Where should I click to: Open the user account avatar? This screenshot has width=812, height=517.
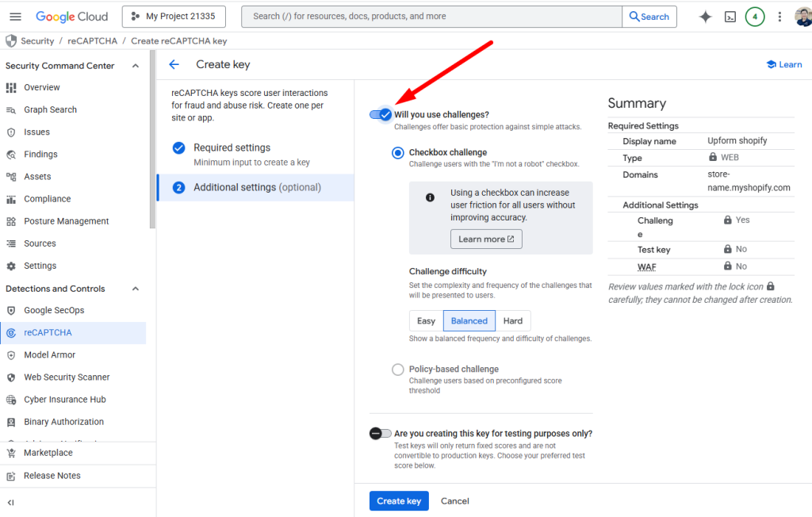(803, 17)
